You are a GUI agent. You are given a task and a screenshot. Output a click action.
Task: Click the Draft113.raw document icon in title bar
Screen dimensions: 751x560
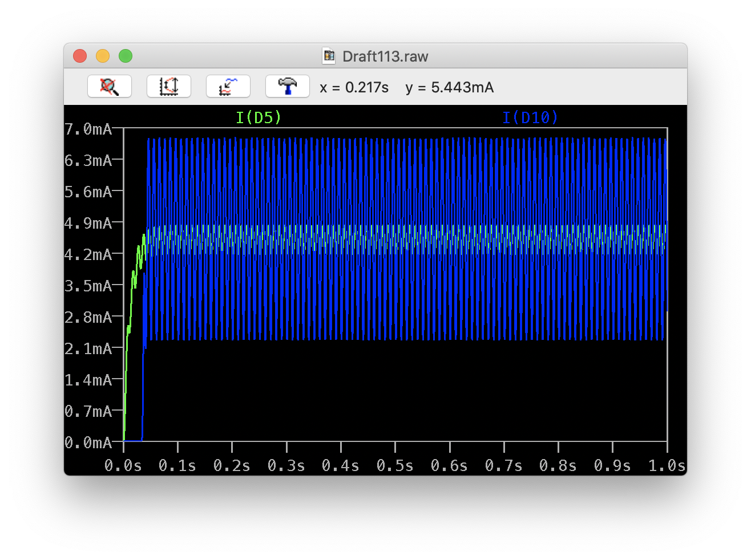pyautogui.click(x=329, y=56)
